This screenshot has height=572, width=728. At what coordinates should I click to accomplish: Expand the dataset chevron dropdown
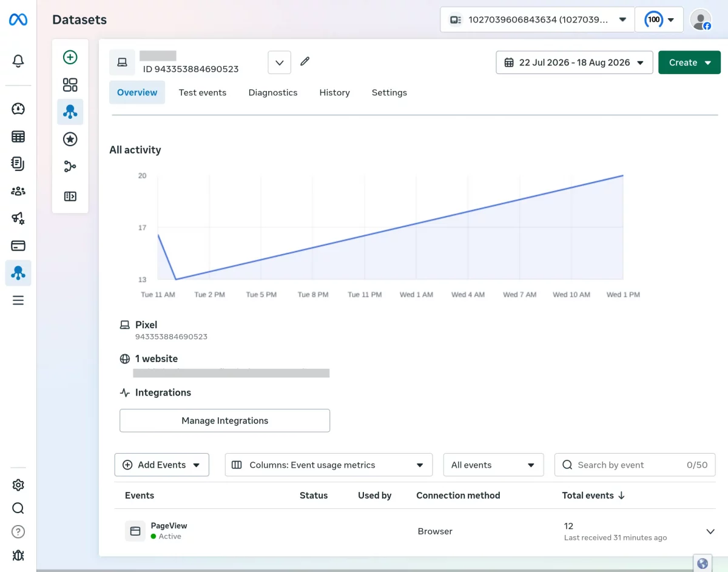280,62
